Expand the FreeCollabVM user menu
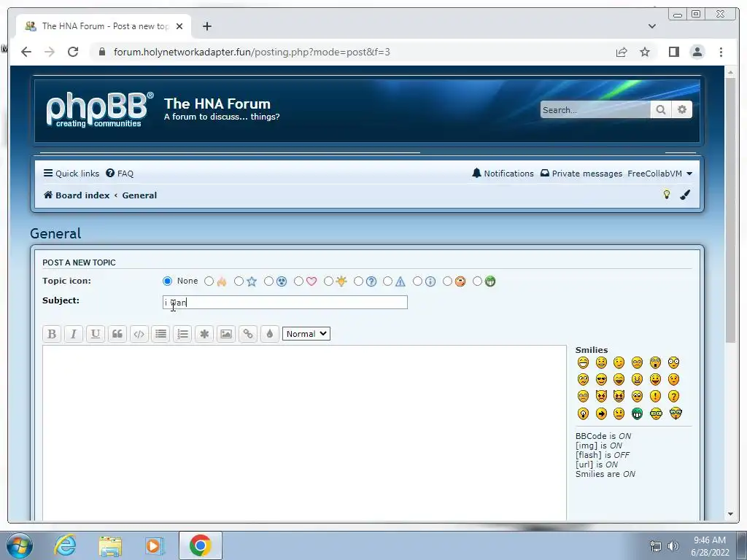 tap(659, 174)
